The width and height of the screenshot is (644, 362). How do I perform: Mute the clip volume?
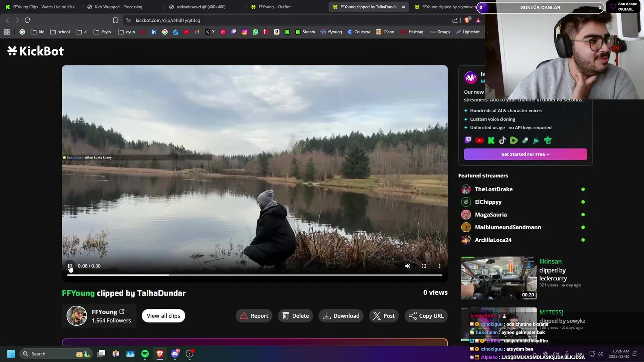408,266
